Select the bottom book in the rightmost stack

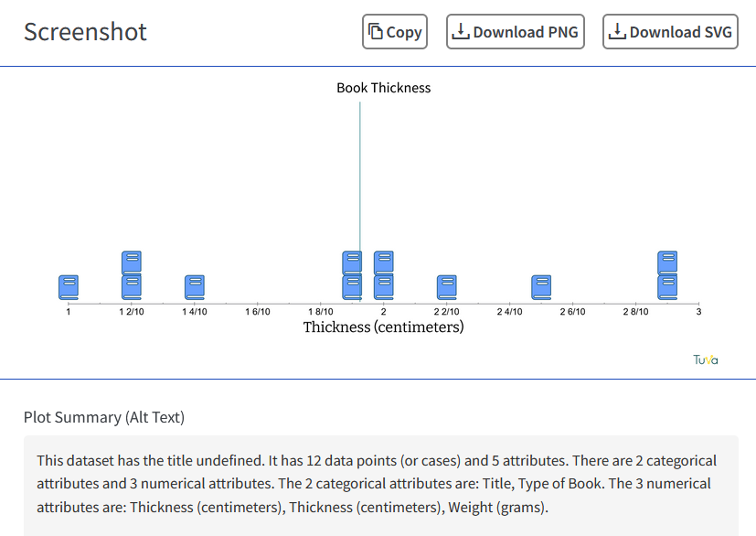(667, 287)
